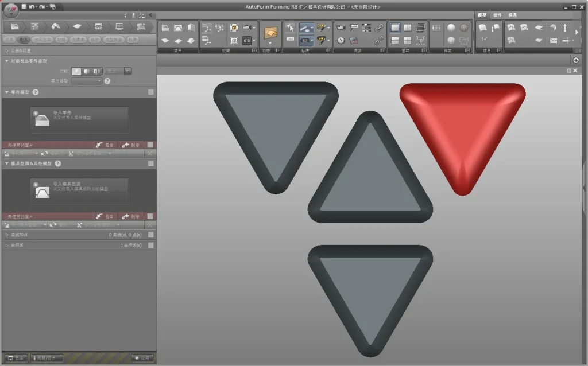Toggle the checkbox beside 坐标系 row
The height and width of the screenshot is (366, 588).
[150, 245]
